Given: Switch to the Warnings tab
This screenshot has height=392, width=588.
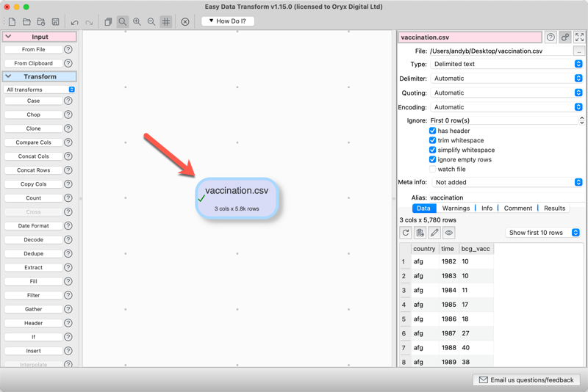Looking at the screenshot, I should pyautogui.click(x=456, y=208).
